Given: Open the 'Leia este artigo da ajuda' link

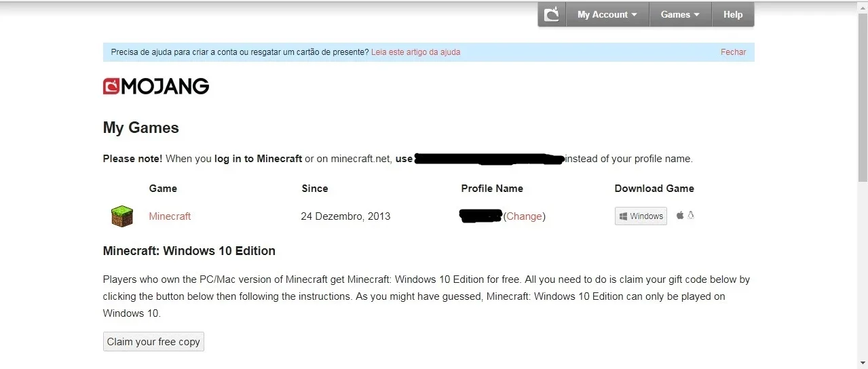Looking at the screenshot, I should 415,52.
